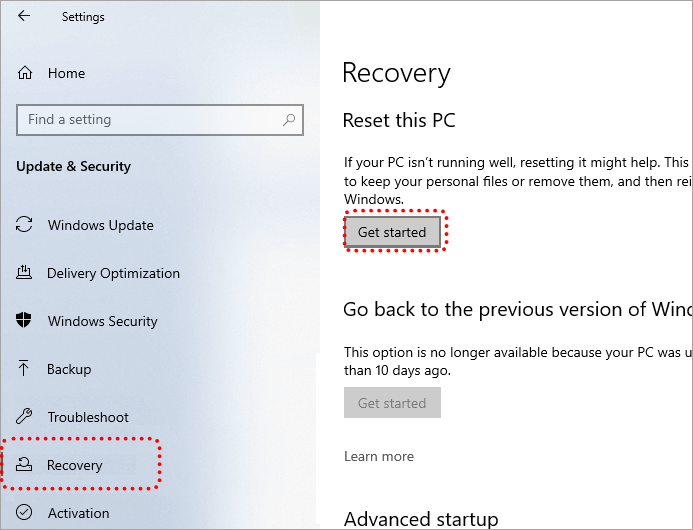
Task: Click the Home house icon
Action: point(26,73)
